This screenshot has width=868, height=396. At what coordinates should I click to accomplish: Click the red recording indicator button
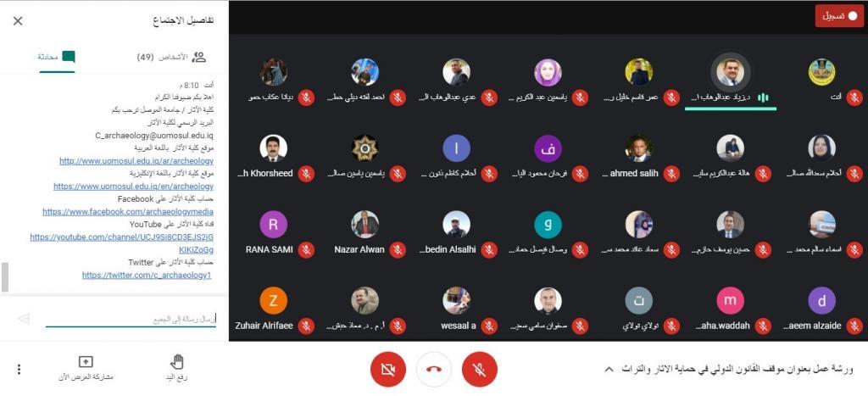(839, 16)
